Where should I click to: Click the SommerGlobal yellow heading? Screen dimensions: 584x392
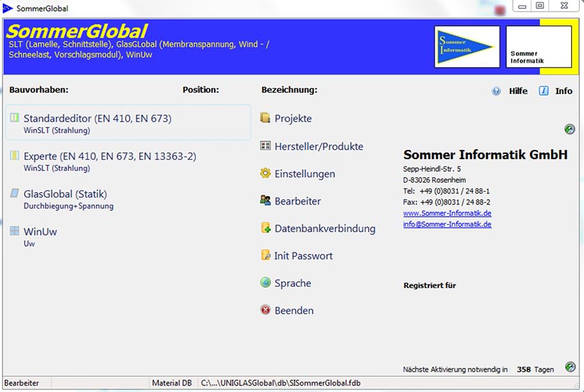click(x=77, y=31)
